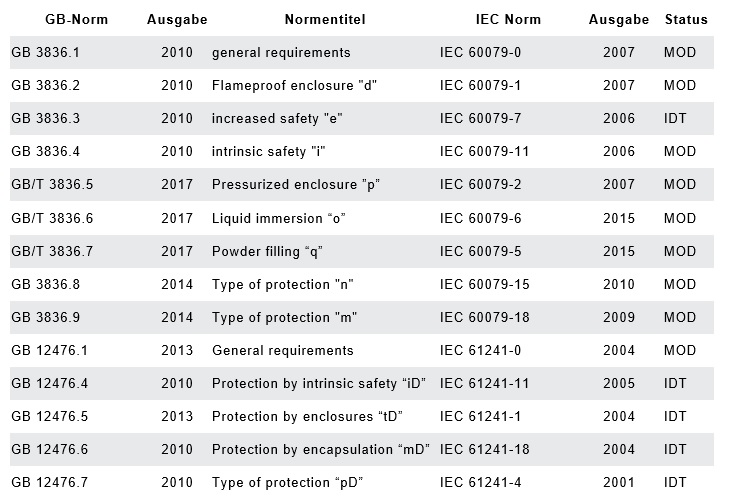Click Protection by intrinsic safety "iD" title
The width and height of the screenshot is (731, 502).
[320, 383]
